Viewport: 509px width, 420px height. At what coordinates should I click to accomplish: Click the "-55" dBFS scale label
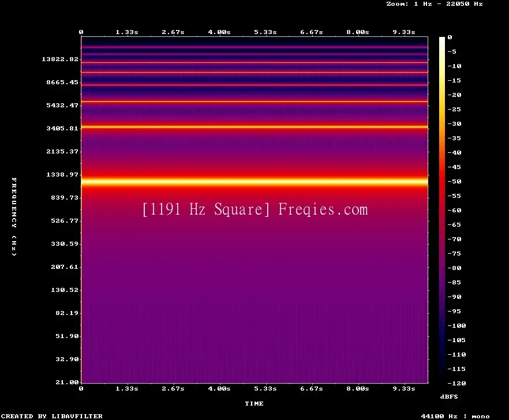[x=454, y=196]
